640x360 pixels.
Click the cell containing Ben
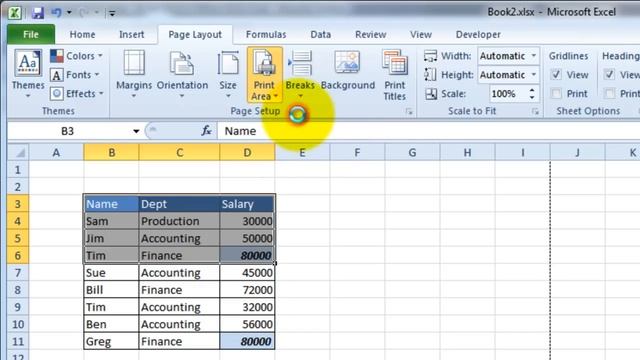(x=111, y=324)
